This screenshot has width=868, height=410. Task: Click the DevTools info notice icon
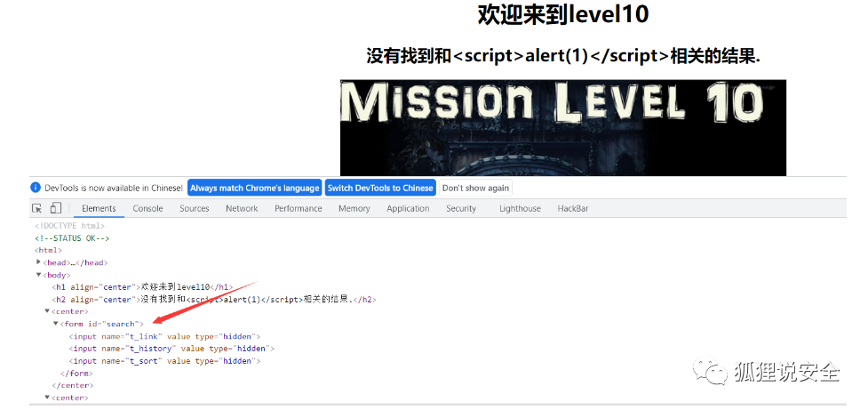36,188
